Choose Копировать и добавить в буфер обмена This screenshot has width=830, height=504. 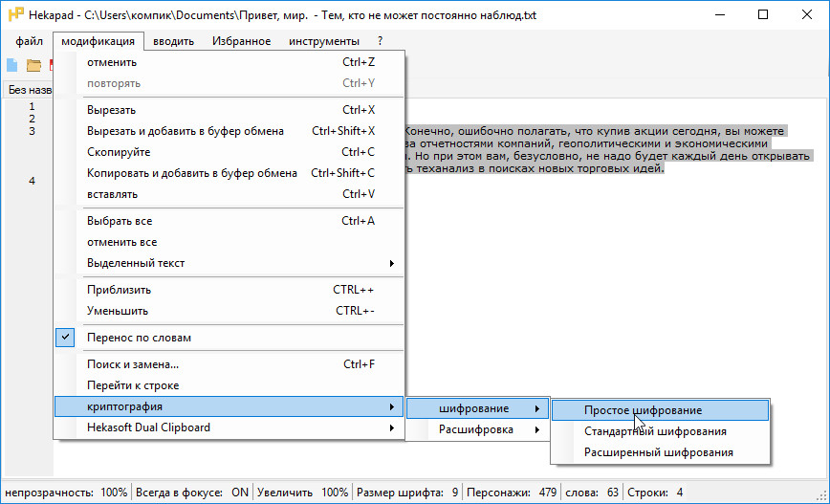229,174
